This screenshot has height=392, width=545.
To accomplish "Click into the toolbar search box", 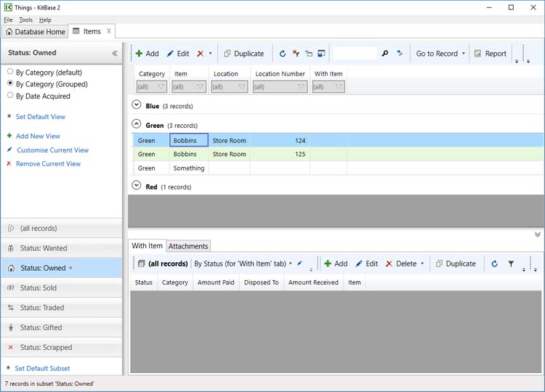I will coord(355,54).
